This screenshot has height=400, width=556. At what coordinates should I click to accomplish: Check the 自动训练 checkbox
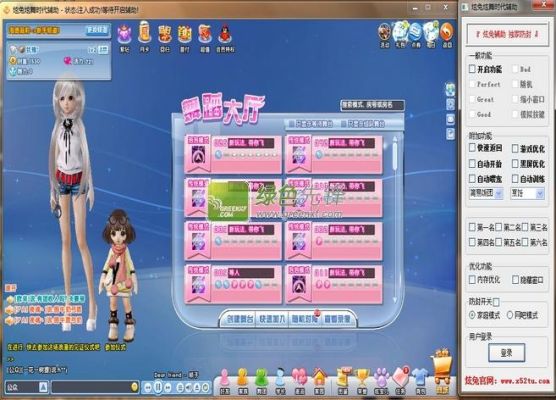[515, 179]
